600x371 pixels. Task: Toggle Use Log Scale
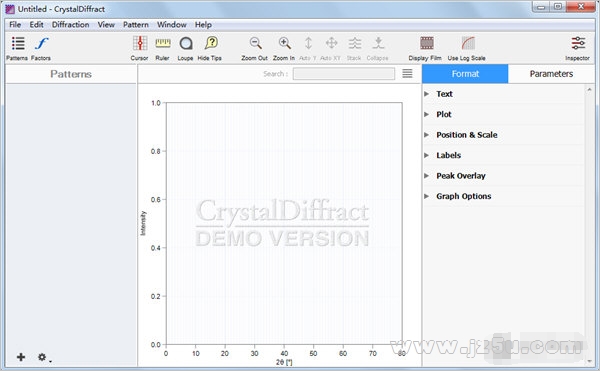click(x=468, y=43)
